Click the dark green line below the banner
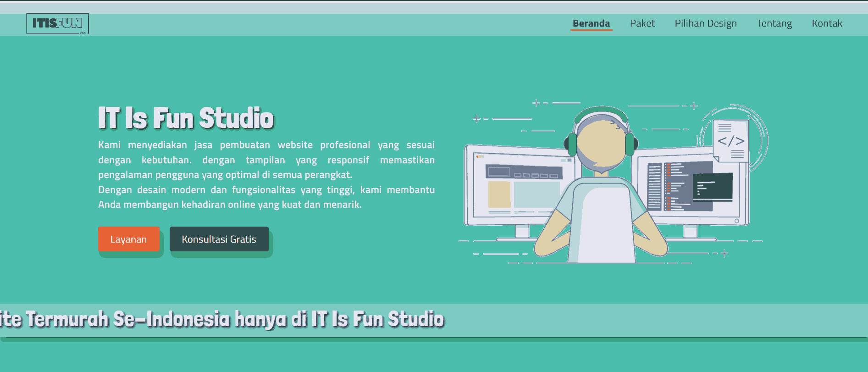Image resolution: width=868 pixels, height=372 pixels. [434, 339]
